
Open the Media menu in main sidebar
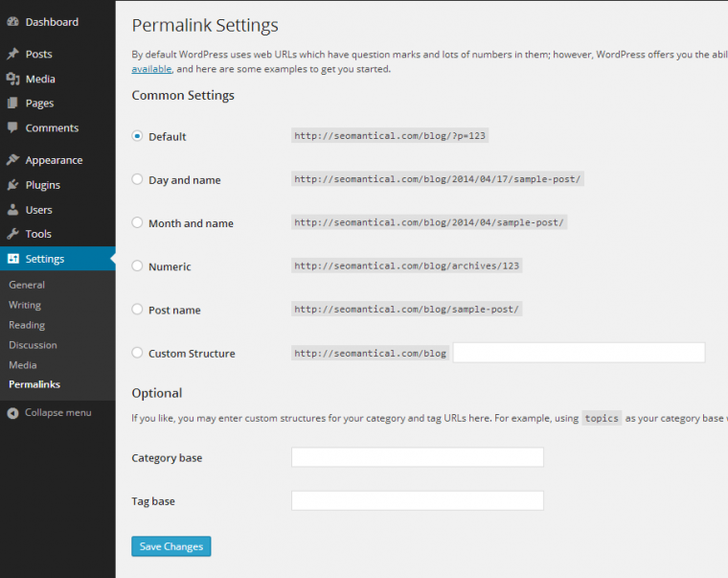40,79
